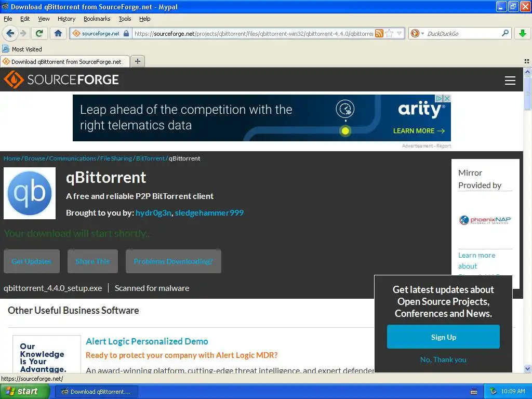Click the qbittorrent_4.4.0_setup.exe filename text
Image resolution: width=532 pixels, height=399 pixels.
[x=52, y=288]
